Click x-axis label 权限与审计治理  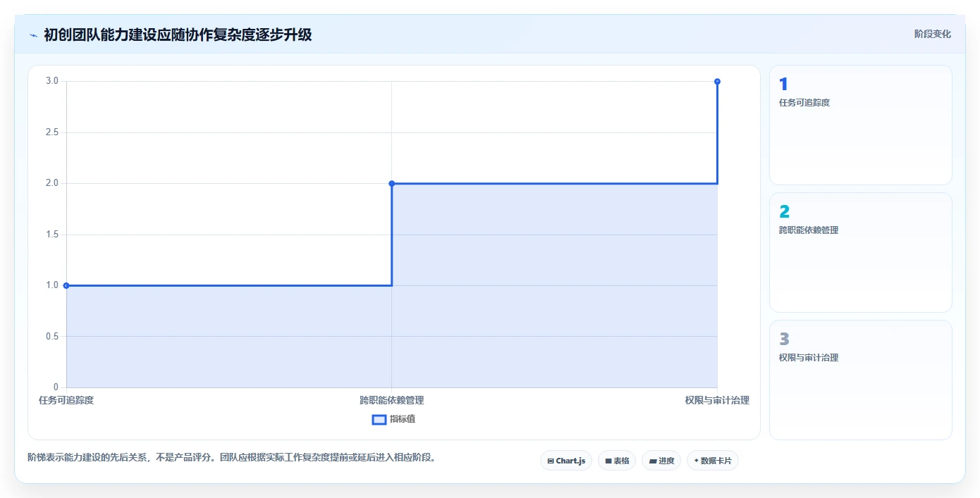[717, 400]
